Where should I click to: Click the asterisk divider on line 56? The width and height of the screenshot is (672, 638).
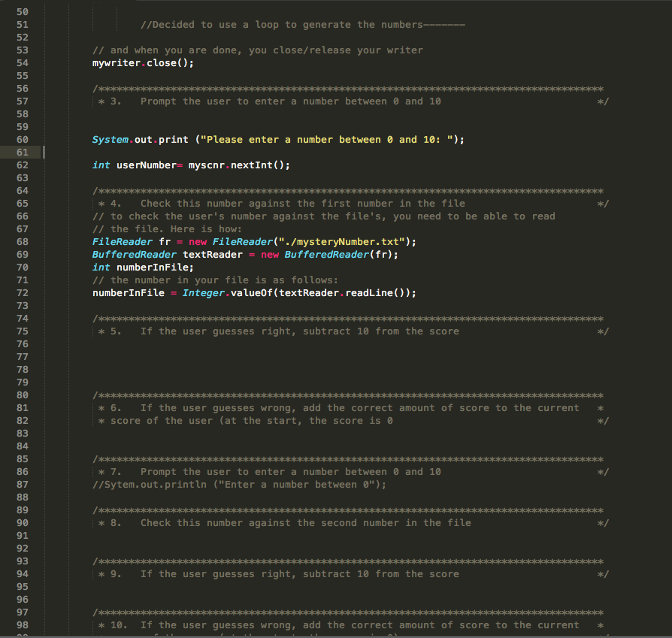point(348,89)
